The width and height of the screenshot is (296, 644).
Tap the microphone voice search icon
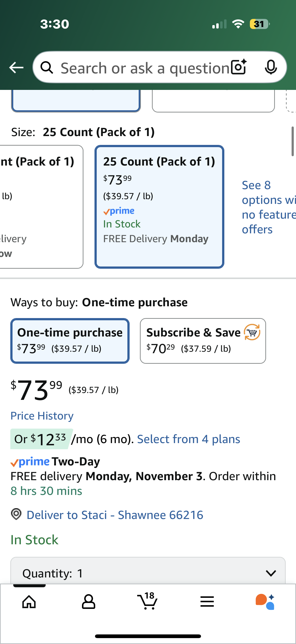270,67
